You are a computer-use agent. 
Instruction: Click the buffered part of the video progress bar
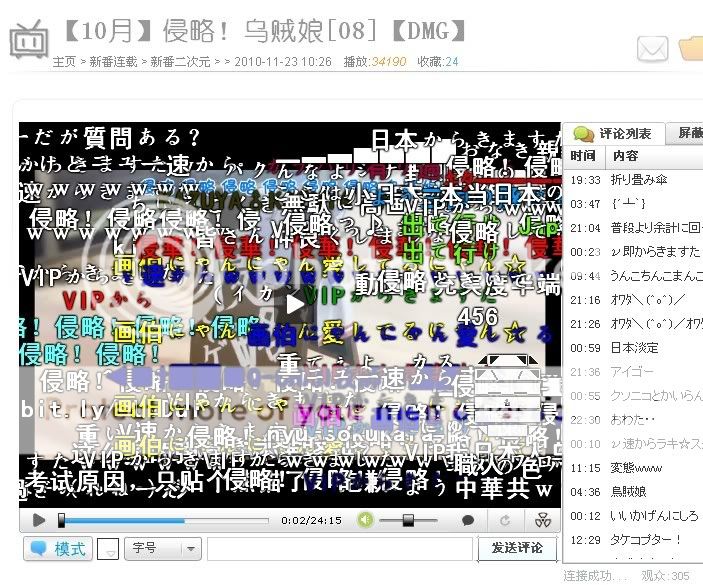123,521
